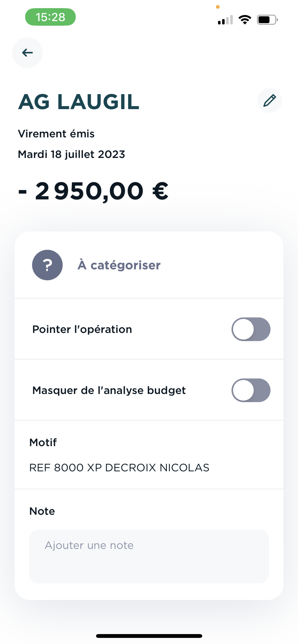The width and height of the screenshot is (298, 644).
Task: Toggle Masquer de l'analyse budget switch
Action: pyautogui.click(x=251, y=390)
